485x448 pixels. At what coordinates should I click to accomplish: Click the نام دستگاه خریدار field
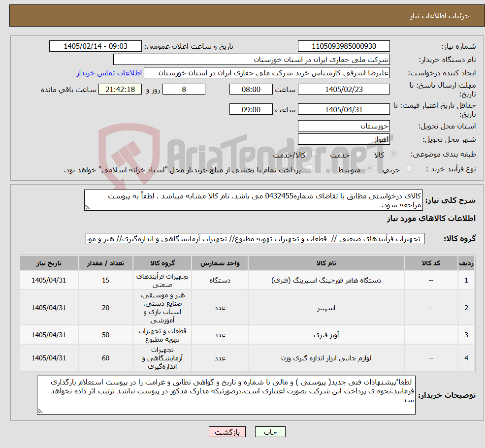tap(252, 60)
